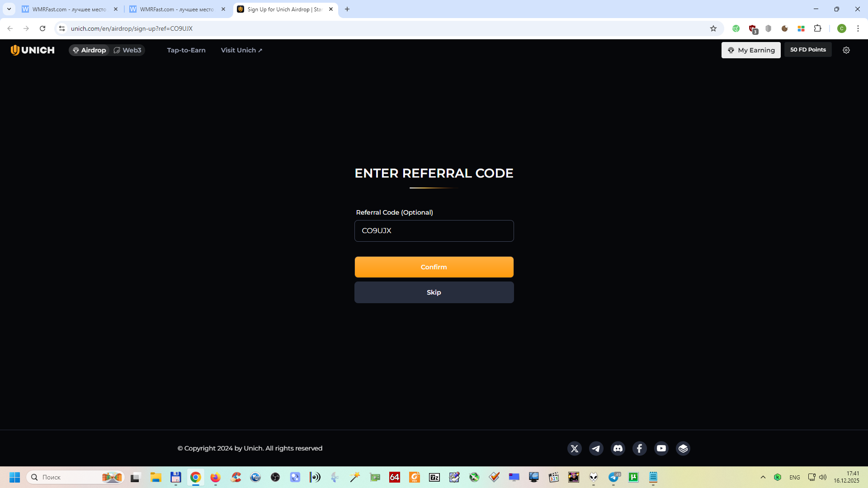Open Unich Discord server icon

coord(618,448)
